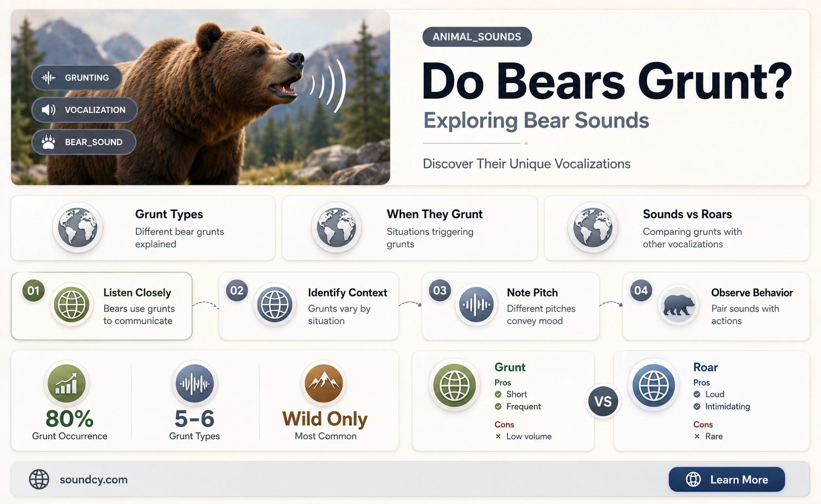821x504 pixels.
Task: Open the Grunt Types card title
Action: pyautogui.click(x=169, y=214)
